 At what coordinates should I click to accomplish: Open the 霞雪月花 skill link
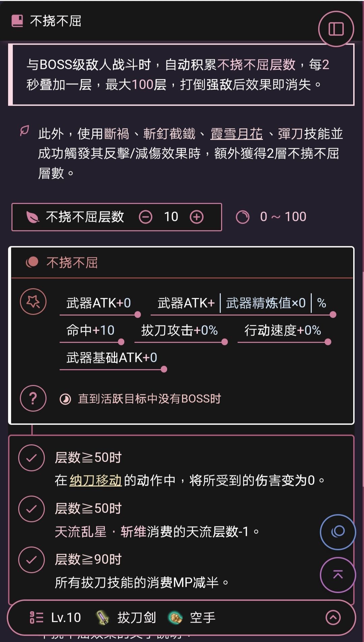(236, 134)
